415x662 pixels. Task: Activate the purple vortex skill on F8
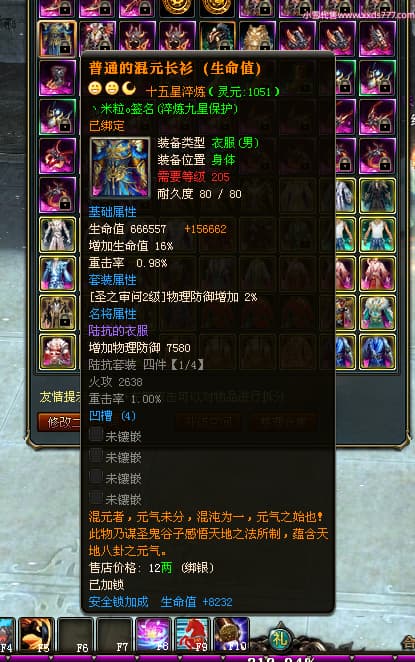coord(153,635)
